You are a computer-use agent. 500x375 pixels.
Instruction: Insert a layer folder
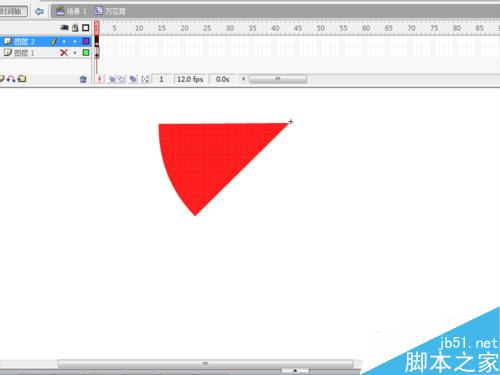[x=22, y=79]
